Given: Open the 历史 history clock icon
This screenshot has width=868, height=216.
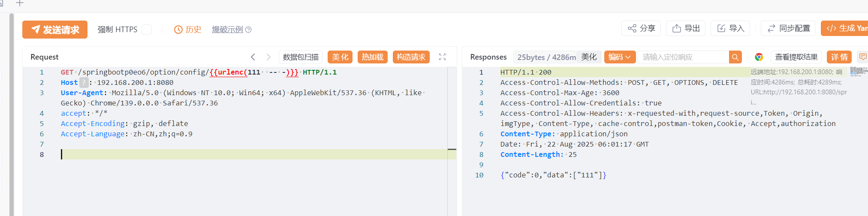Looking at the screenshot, I should [178, 30].
